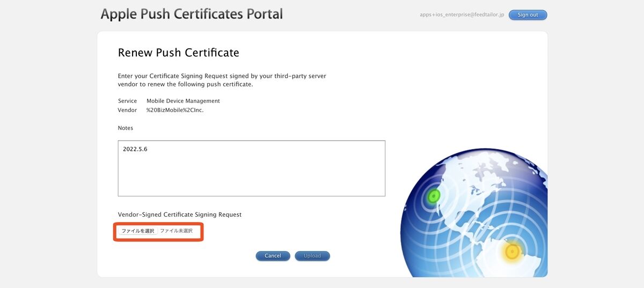
Task: Click the ファイル未選択 file status label
Action: [x=176, y=231]
